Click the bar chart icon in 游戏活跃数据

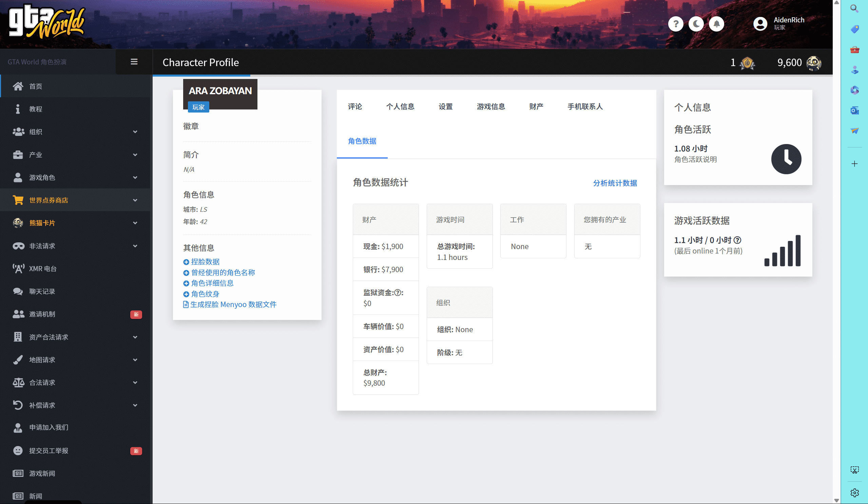pyautogui.click(x=782, y=250)
